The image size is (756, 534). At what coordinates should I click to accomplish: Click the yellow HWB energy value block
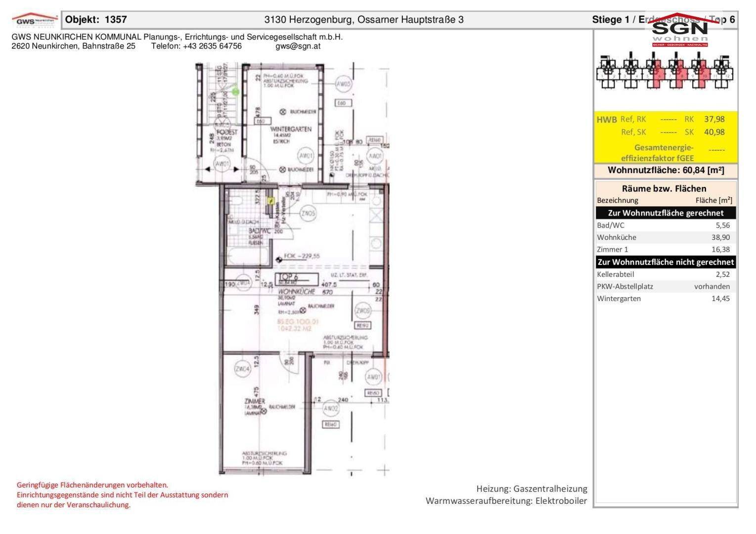pos(666,137)
